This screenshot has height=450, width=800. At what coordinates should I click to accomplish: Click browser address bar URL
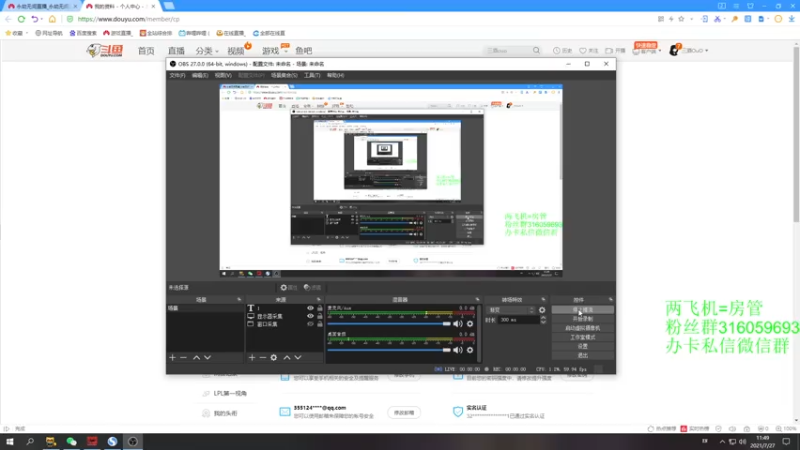[x=129, y=19]
